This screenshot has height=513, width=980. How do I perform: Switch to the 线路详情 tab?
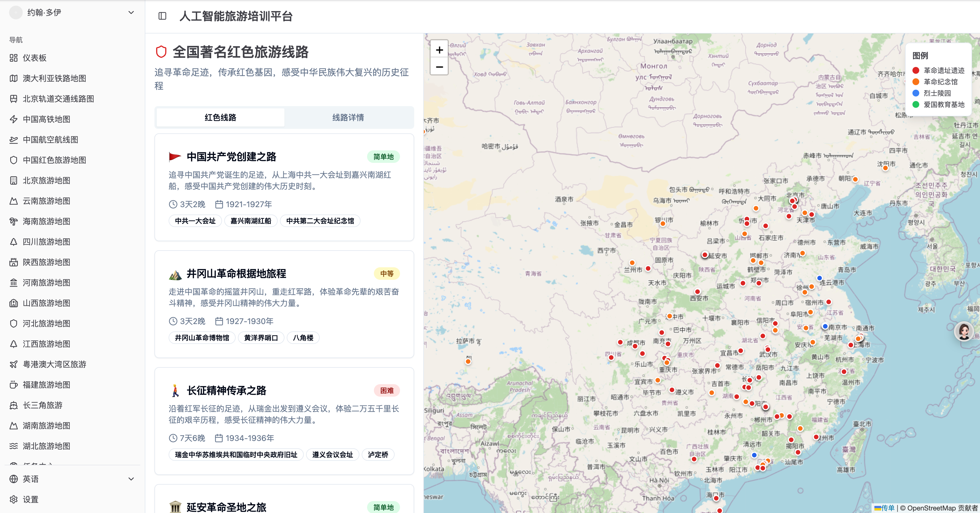(x=348, y=117)
